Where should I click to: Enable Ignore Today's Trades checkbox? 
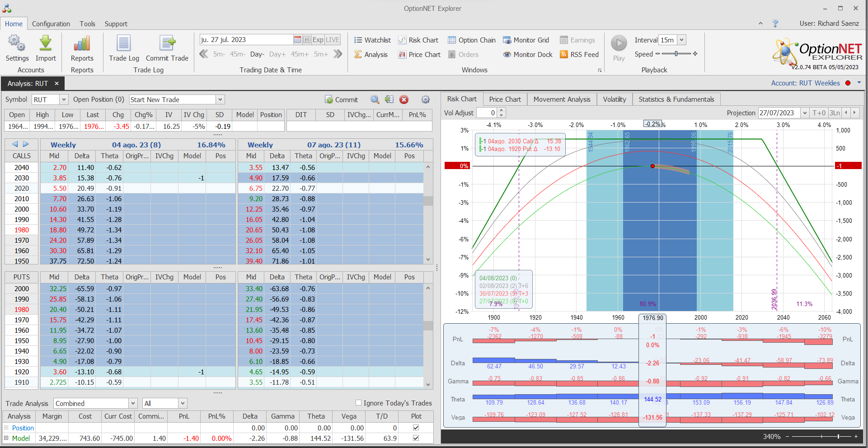point(359,403)
